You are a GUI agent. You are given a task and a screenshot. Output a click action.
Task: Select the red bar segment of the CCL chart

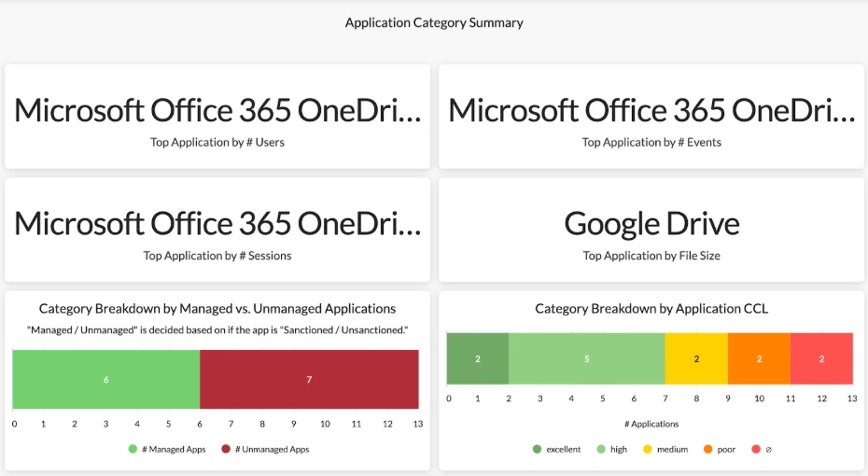[x=821, y=358]
